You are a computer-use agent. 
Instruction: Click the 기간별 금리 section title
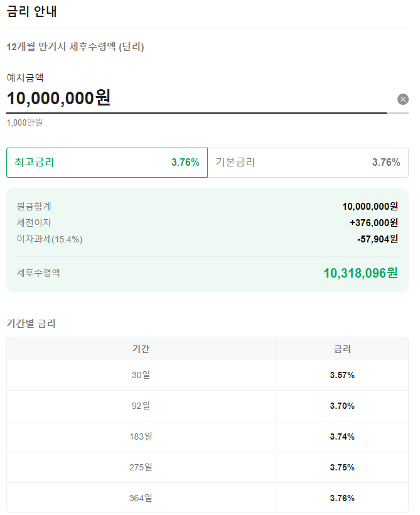30,324
